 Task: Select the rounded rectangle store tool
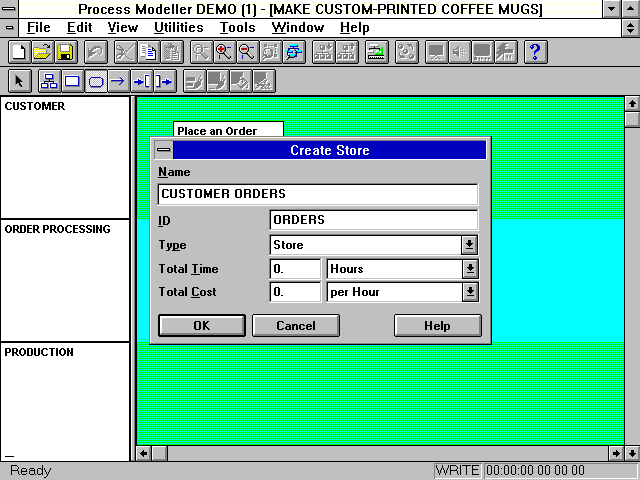pyautogui.click(x=96, y=81)
